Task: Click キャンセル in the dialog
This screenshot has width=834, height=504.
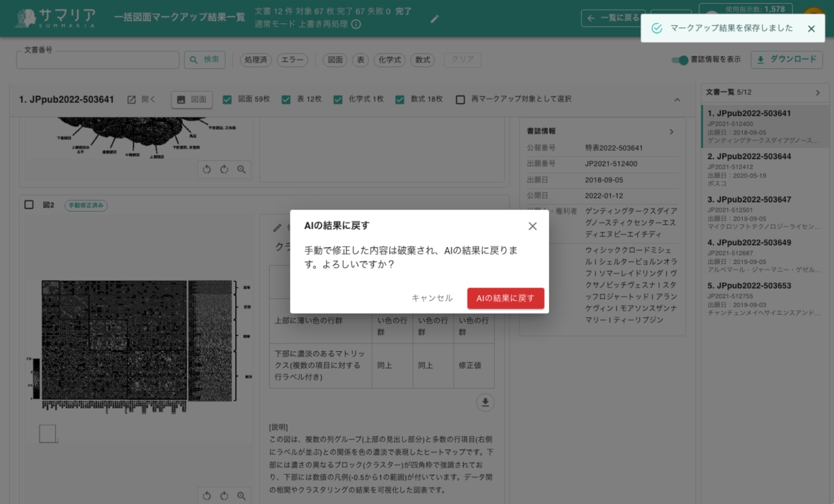Action: [432, 298]
